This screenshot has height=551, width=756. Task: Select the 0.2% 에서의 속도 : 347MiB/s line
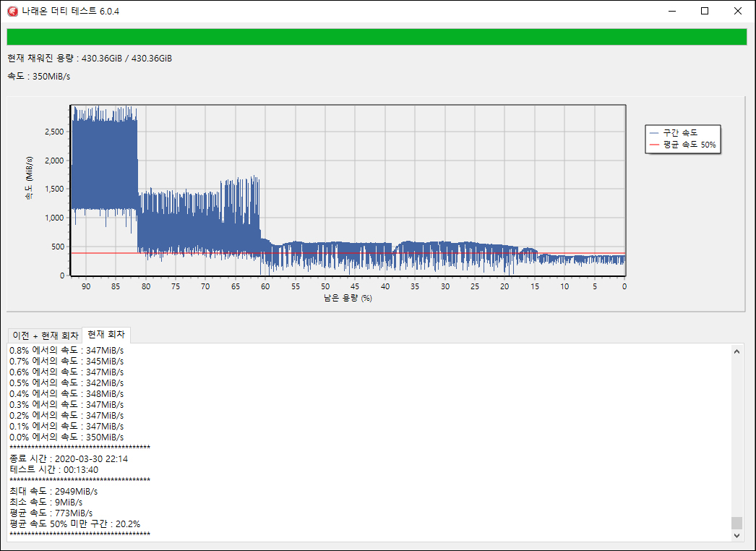[x=66, y=416]
